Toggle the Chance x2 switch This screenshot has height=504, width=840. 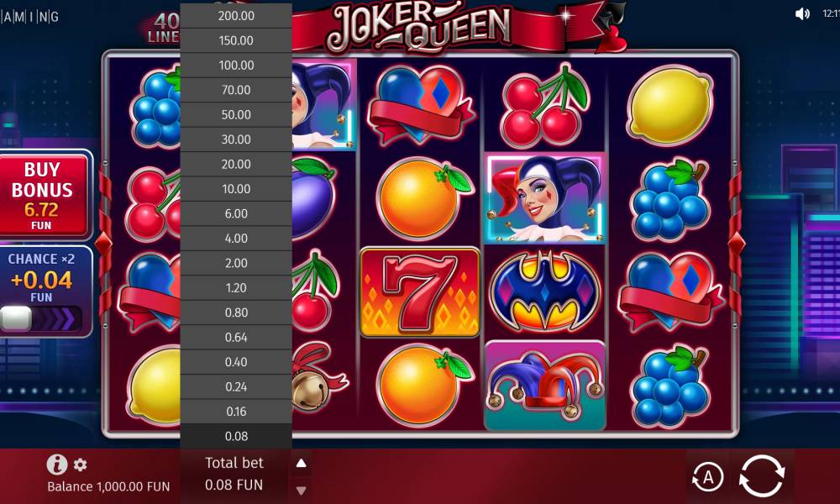[41, 318]
